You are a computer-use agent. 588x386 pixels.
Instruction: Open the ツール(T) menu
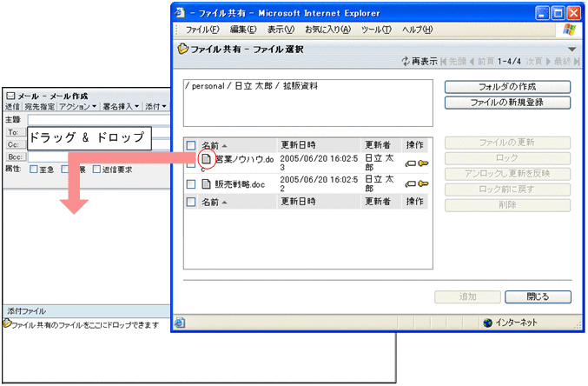[376, 30]
